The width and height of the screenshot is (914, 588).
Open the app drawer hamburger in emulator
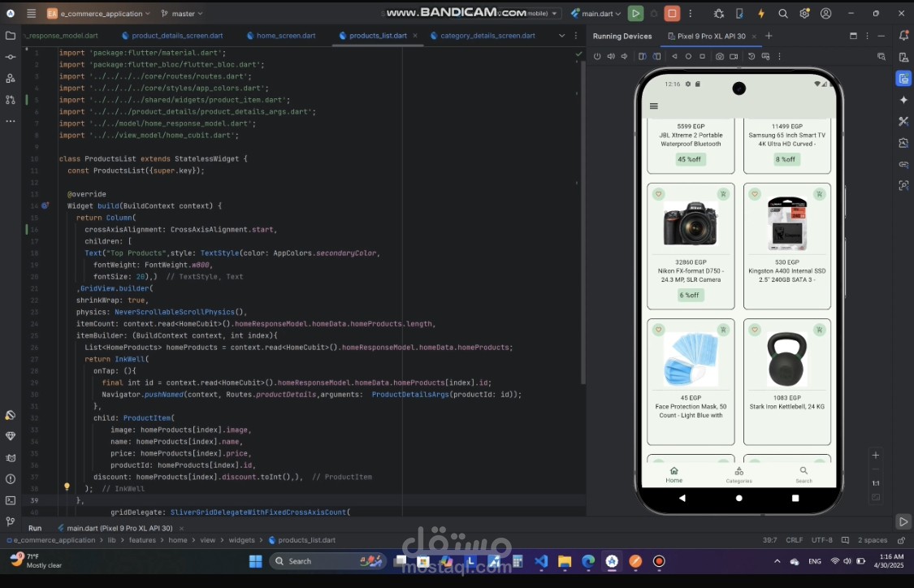[x=653, y=106]
